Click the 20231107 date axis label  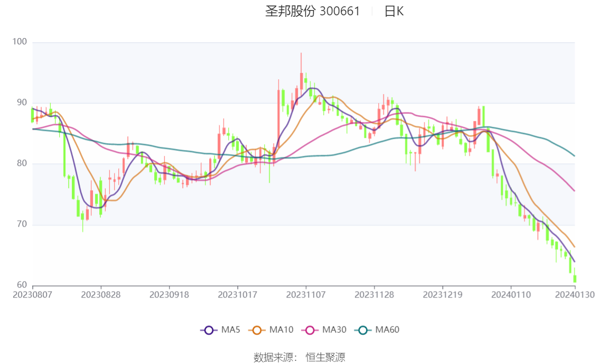[x=306, y=295]
